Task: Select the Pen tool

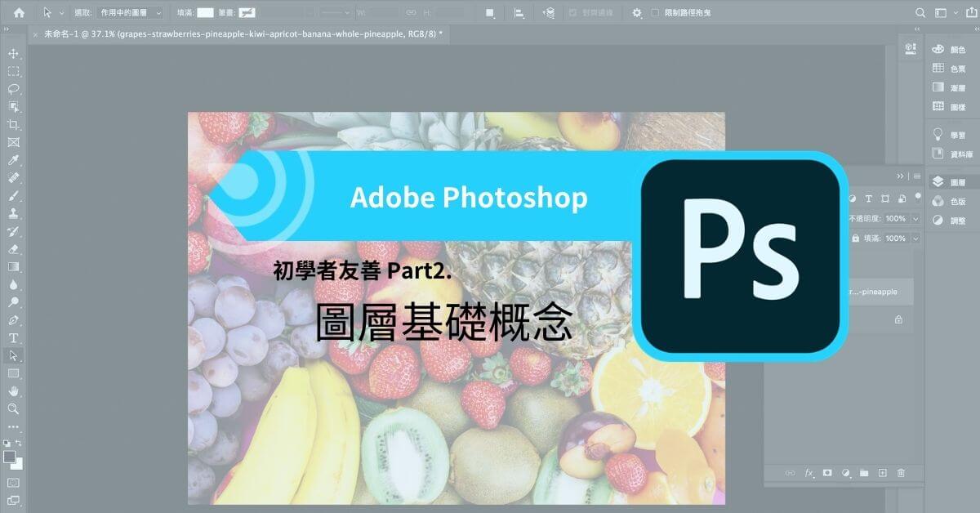Action: pos(13,320)
